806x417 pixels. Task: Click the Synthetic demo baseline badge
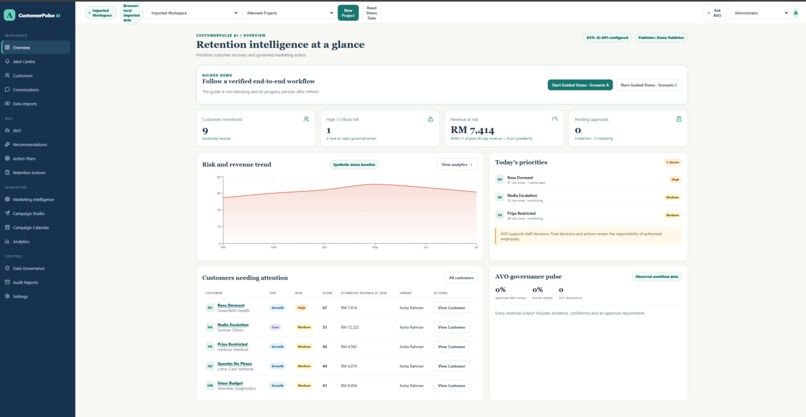point(354,165)
